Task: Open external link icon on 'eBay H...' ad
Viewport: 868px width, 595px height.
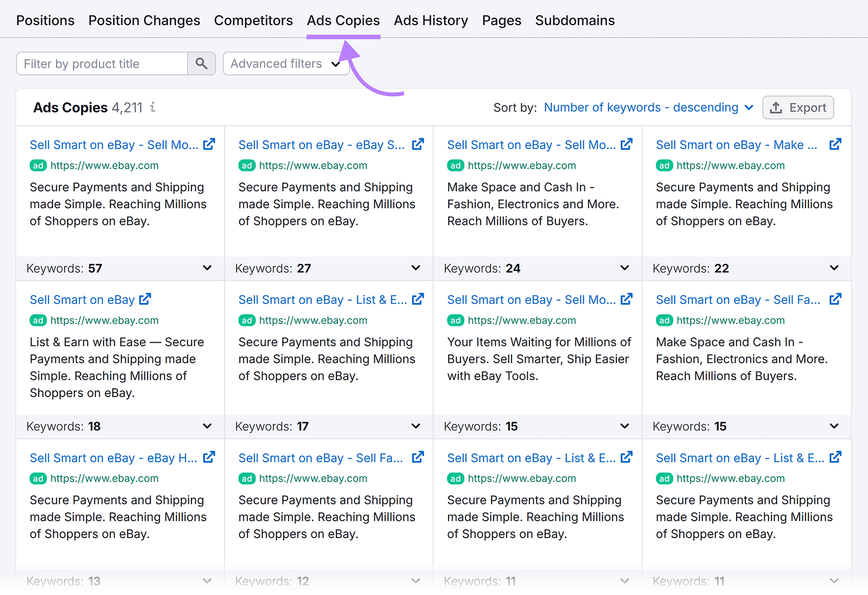Action: (209, 457)
